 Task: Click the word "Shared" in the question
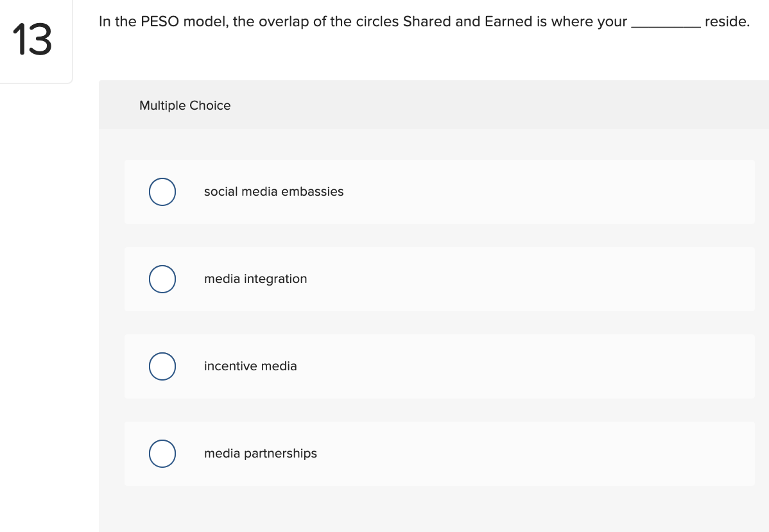click(426, 22)
